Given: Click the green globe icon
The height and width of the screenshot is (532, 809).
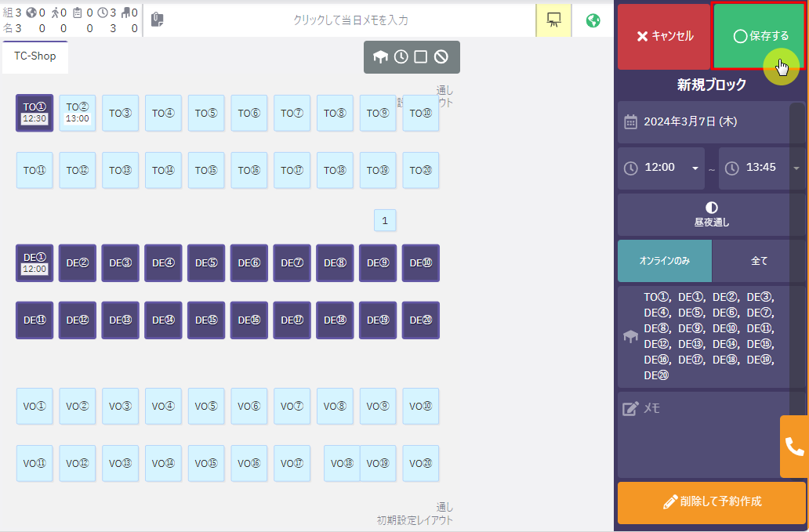Looking at the screenshot, I should (x=593, y=20).
